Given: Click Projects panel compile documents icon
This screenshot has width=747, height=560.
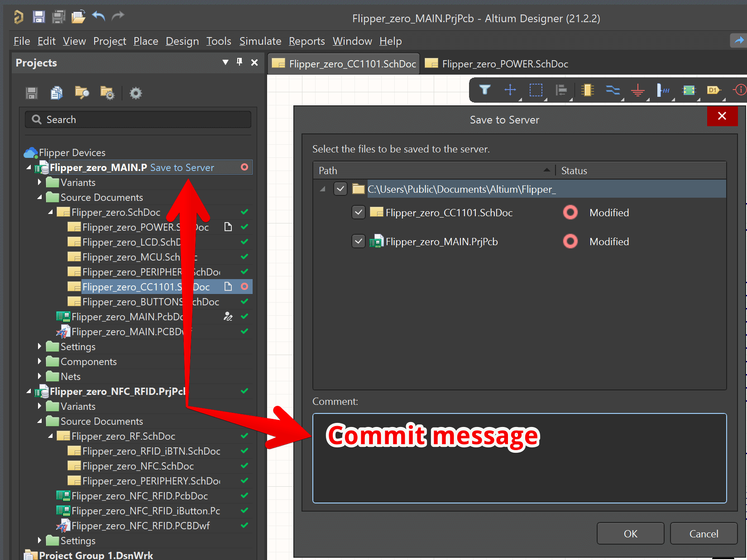Looking at the screenshot, I should click(57, 93).
